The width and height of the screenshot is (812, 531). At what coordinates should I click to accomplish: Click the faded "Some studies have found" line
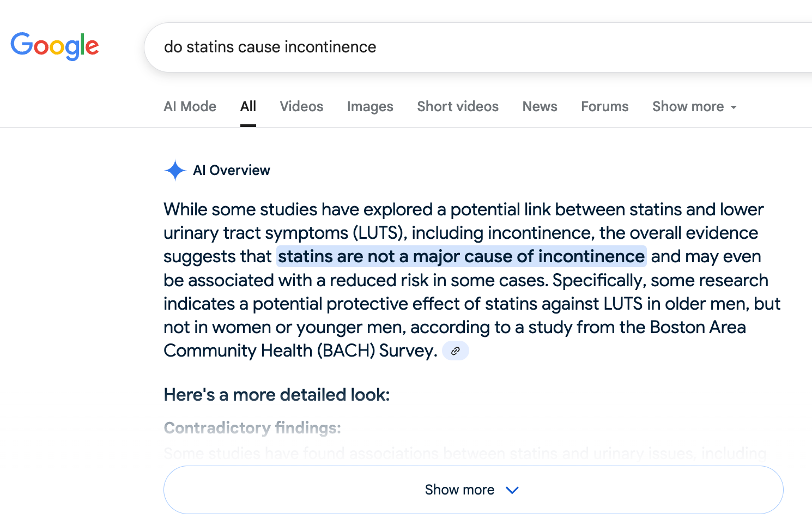pyautogui.click(x=464, y=453)
